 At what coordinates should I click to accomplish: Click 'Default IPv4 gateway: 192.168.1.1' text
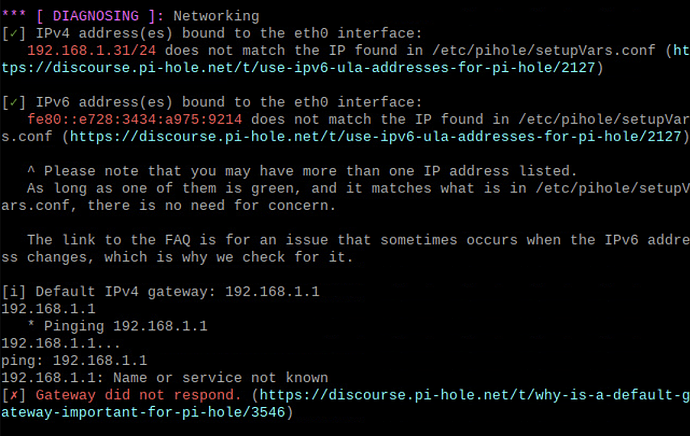click(177, 291)
